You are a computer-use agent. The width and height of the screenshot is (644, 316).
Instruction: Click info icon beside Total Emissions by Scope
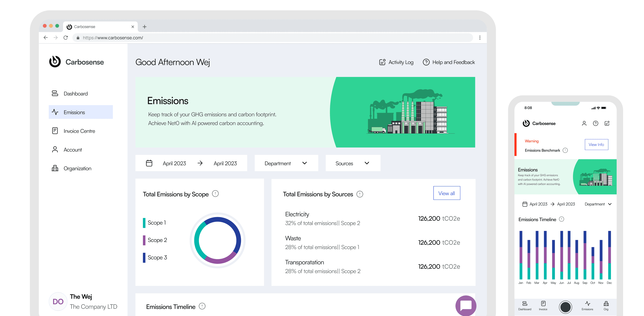215,194
